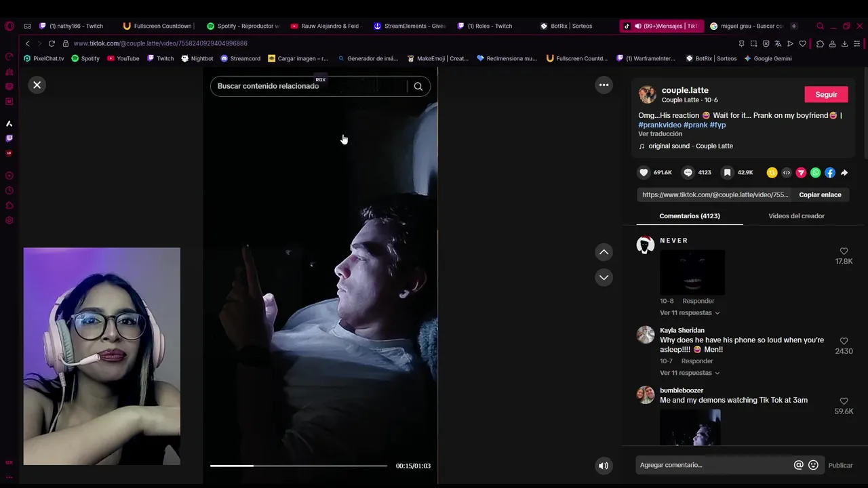Image resolution: width=868 pixels, height=488 pixels.
Task: Switch to the Videos del creador tab
Action: click(796, 216)
